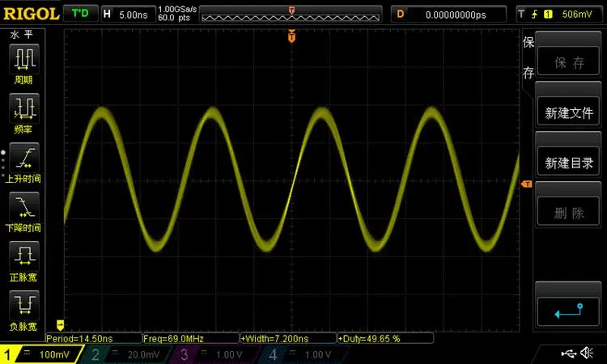The width and height of the screenshot is (607, 364).
Task: Click the rising edge trigger type icon
Action: pyautogui.click(x=535, y=15)
